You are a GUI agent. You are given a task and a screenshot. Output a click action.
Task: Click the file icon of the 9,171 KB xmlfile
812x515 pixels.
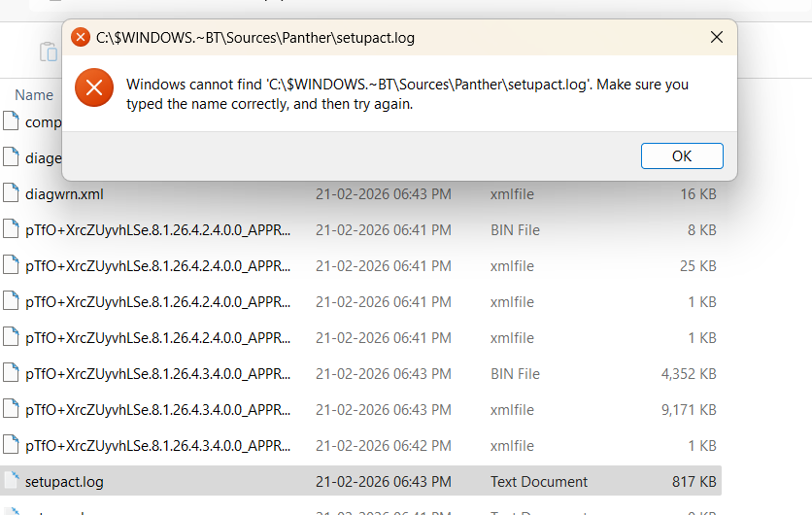[11, 408]
